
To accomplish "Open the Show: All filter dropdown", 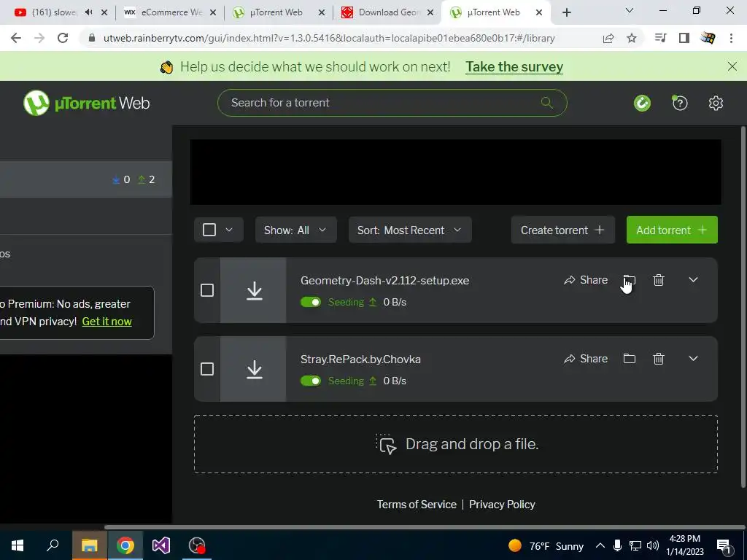I will 296,230.
